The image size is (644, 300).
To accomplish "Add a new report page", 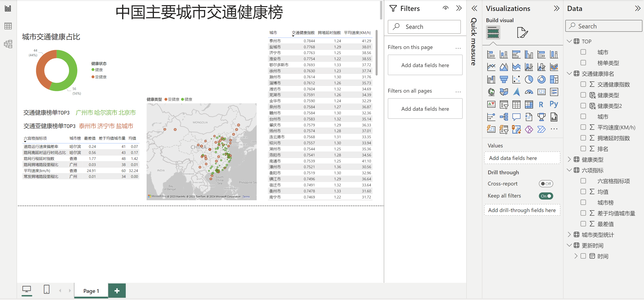I will click(117, 291).
